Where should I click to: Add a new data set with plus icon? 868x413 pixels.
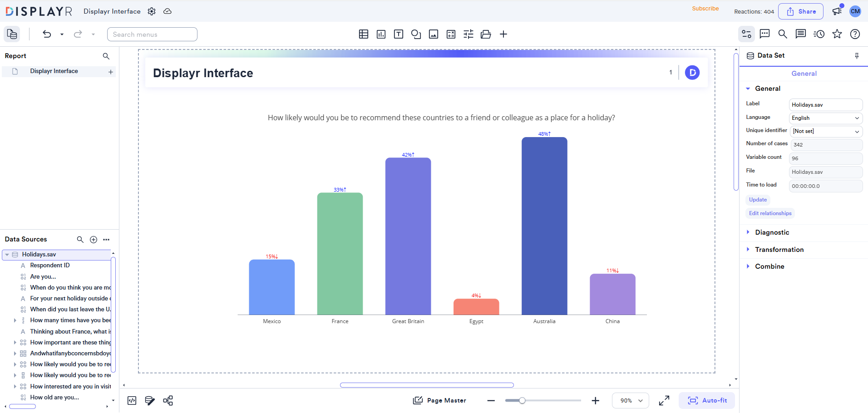(94, 240)
